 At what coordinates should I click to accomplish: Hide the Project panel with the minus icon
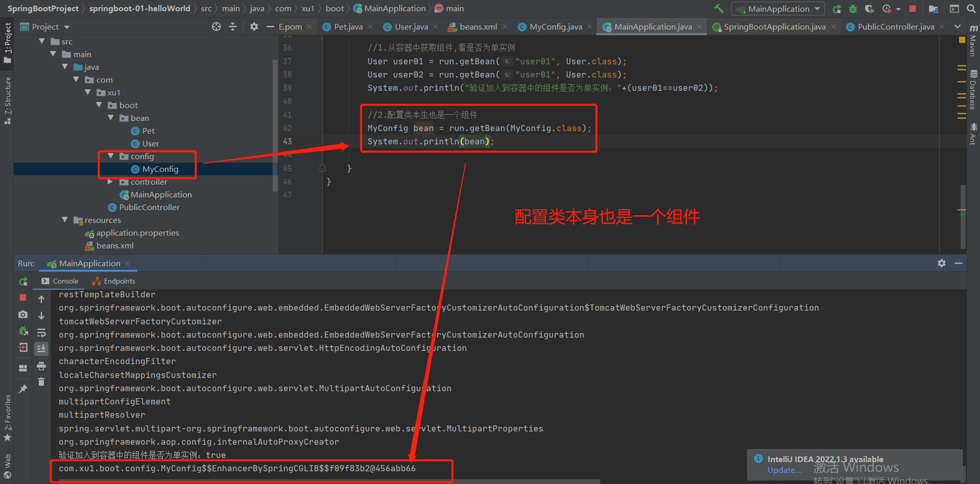tap(271, 27)
